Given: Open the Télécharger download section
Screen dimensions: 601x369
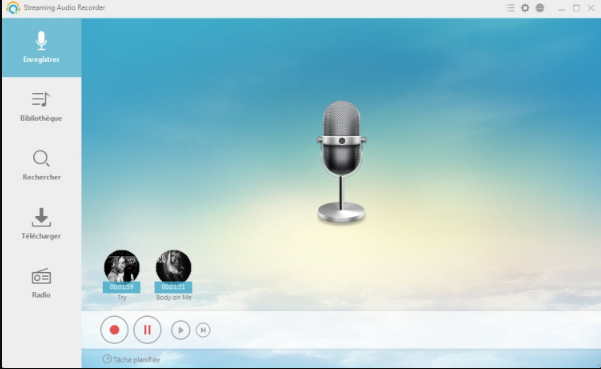Looking at the screenshot, I should [x=41, y=224].
